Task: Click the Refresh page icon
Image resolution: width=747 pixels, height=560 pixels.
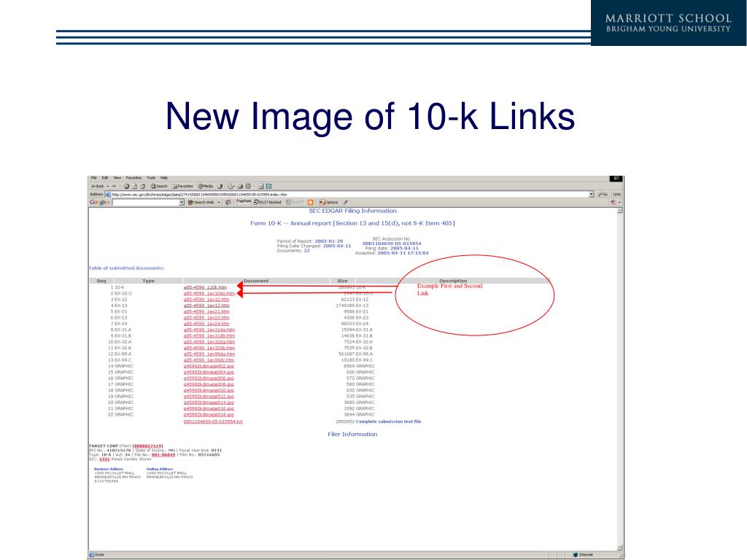Action: click(135, 186)
